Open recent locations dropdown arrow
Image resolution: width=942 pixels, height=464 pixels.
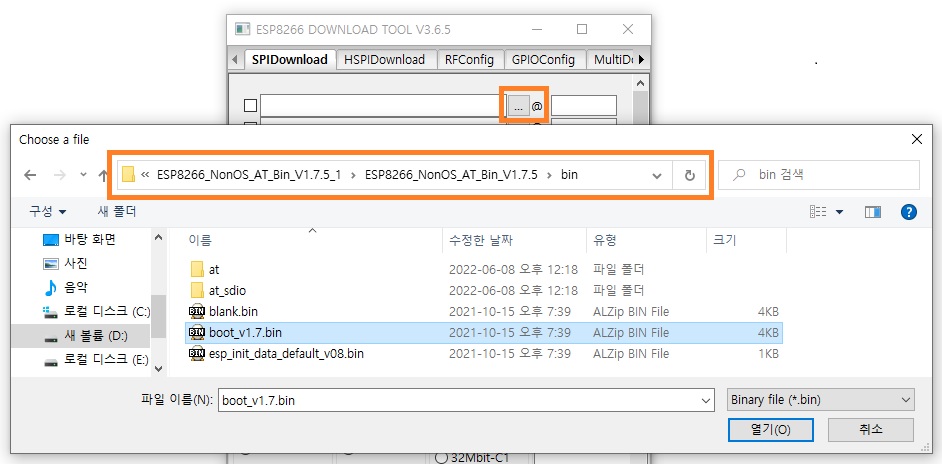tap(84, 175)
